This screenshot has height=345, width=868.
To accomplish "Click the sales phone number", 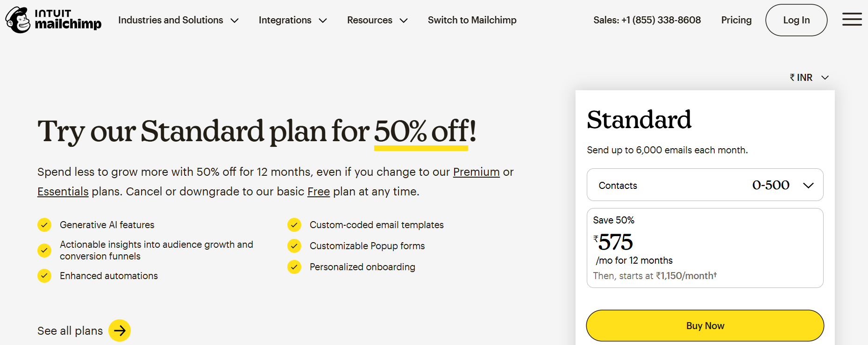I will (x=647, y=20).
